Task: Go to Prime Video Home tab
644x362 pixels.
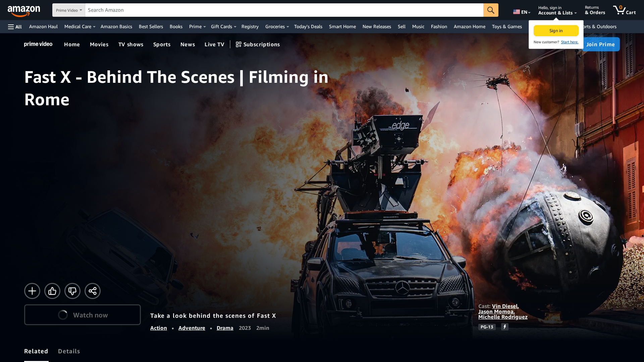Action: point(72,44)
